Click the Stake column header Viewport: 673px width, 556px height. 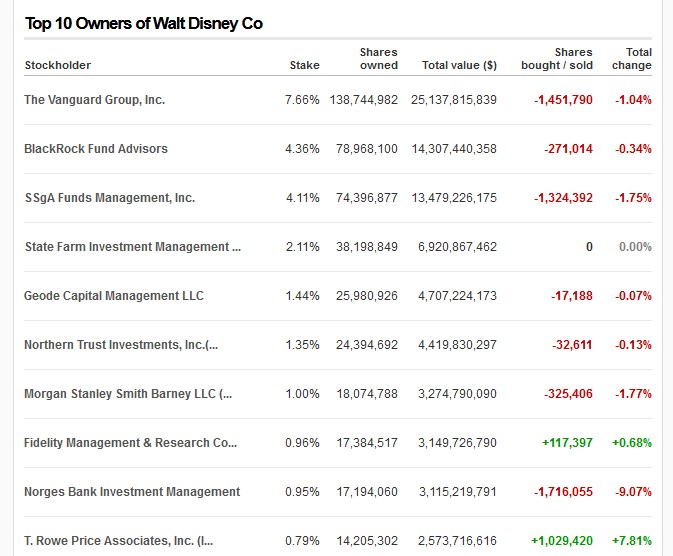(304, 65)
